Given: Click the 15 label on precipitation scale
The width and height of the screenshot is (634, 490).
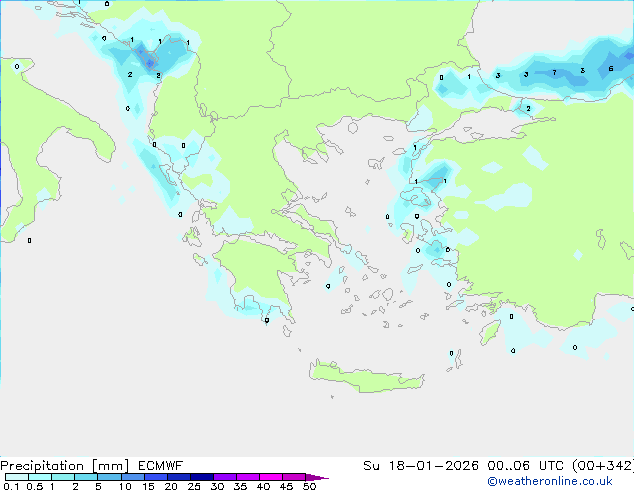Looking at the screenshot, I should [148, 486].
